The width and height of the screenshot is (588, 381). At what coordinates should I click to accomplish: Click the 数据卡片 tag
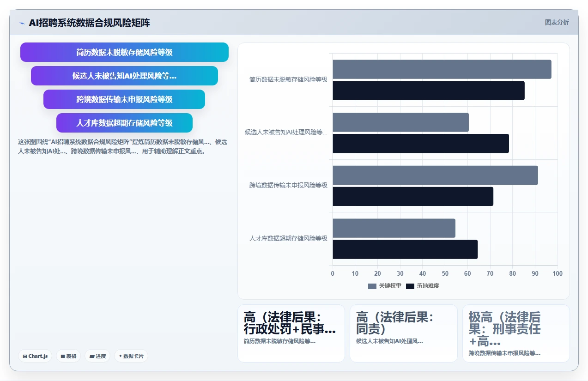131,356
